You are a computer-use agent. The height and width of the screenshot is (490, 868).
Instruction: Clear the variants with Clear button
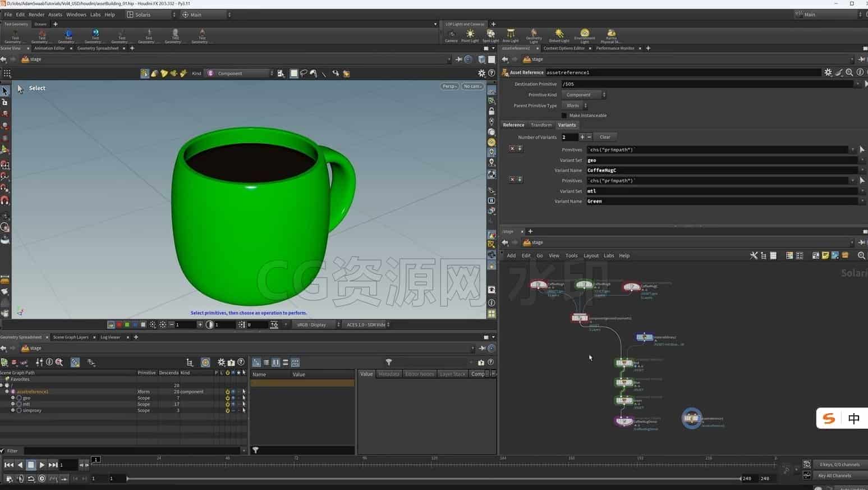pos(605,137)
